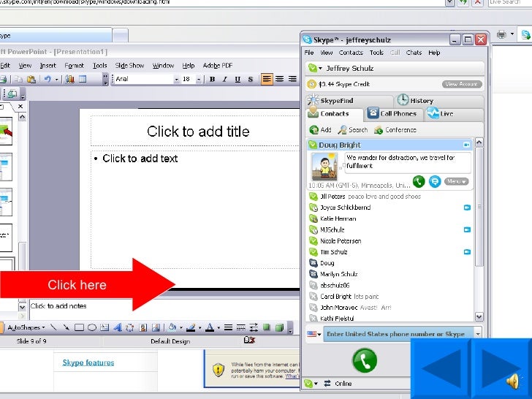The width and height of the screenshot is (532, 399).
Task: Apply the Font Color swatch
Action: click(210, 327)
